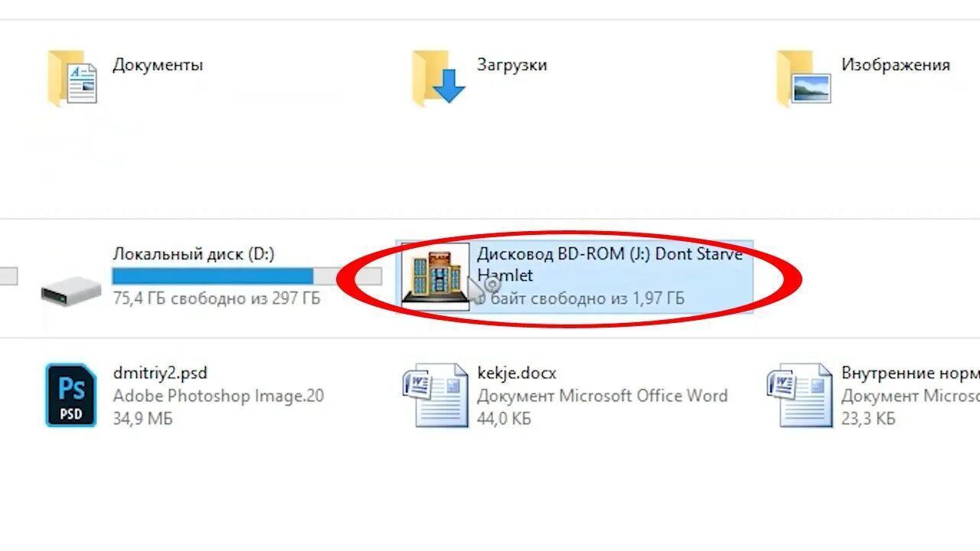
Task: Select the BD-ROM (J:) drive icon
Action: click(436, 276)
